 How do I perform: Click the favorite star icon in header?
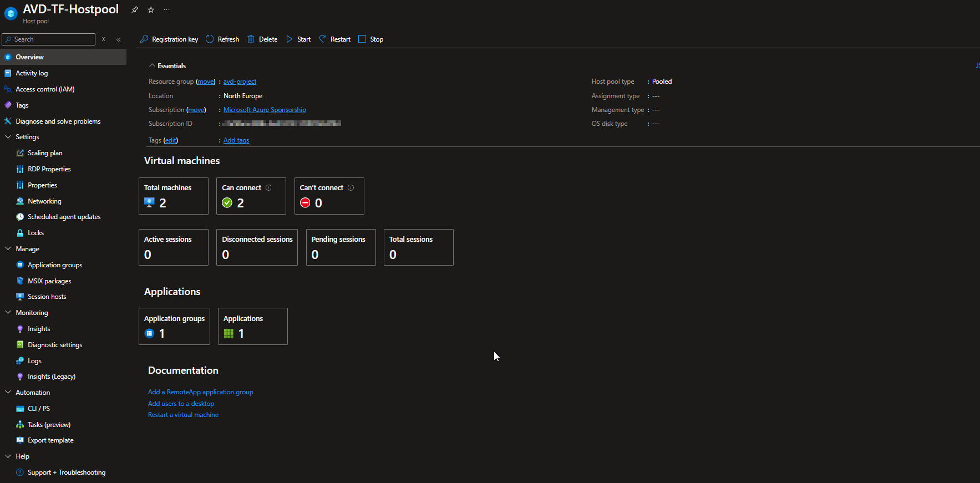[x=151, y=9]
